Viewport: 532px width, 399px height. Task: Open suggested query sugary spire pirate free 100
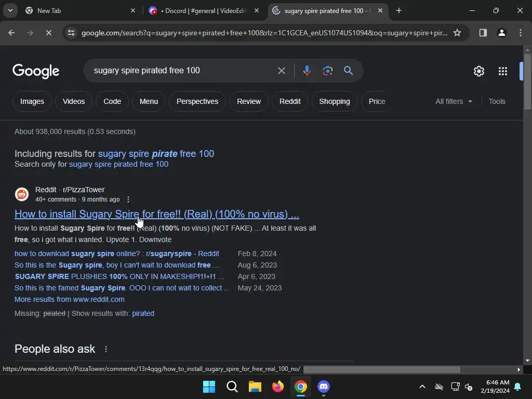click(156, 154)
